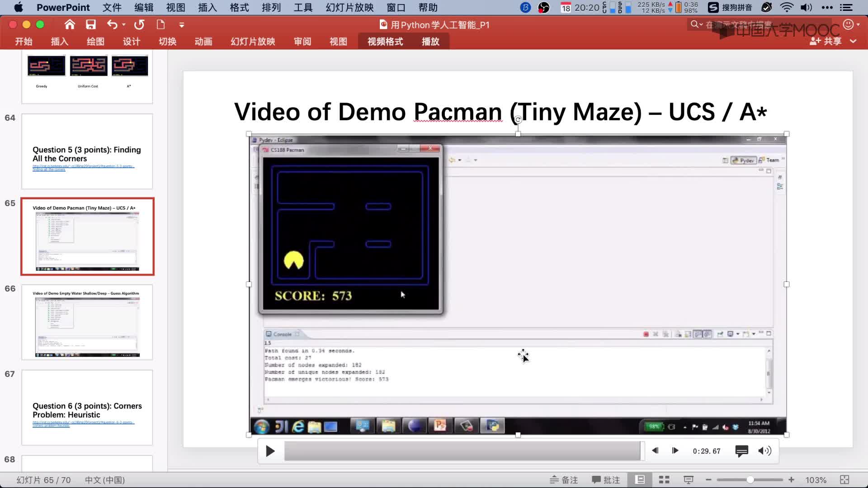Click the new document icon

[x=160, y=24]
